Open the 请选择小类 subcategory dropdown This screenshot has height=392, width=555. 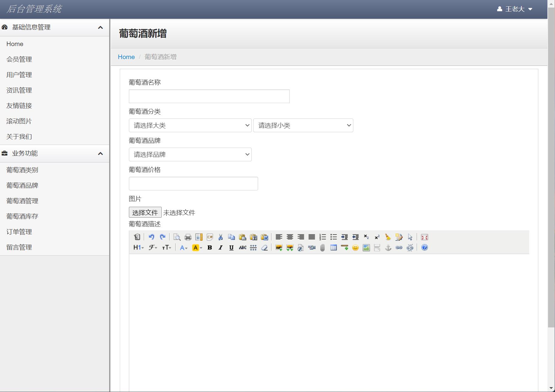click(303, 126)
